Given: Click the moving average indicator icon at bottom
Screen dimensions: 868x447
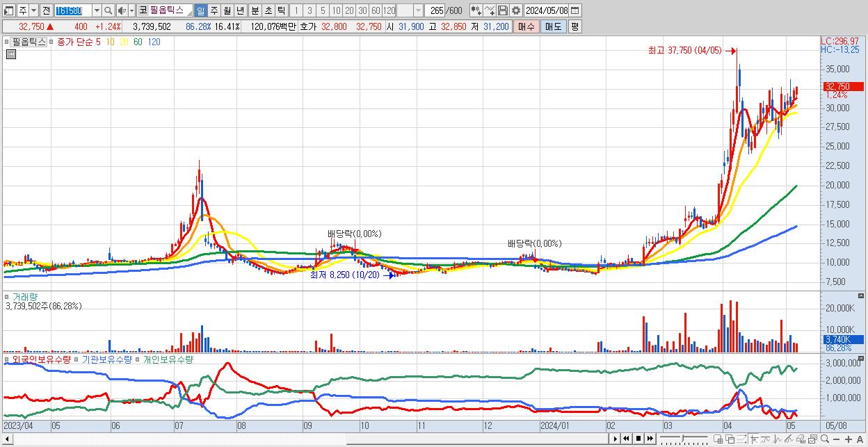Looking at the screenshot, I should point(766,439).
